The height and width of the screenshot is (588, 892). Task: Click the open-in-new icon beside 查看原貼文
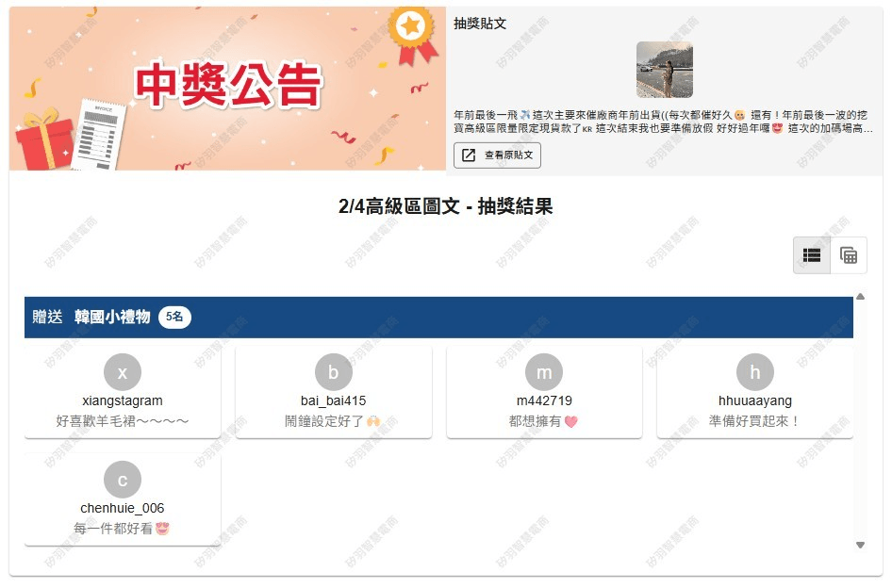[470, 155]
